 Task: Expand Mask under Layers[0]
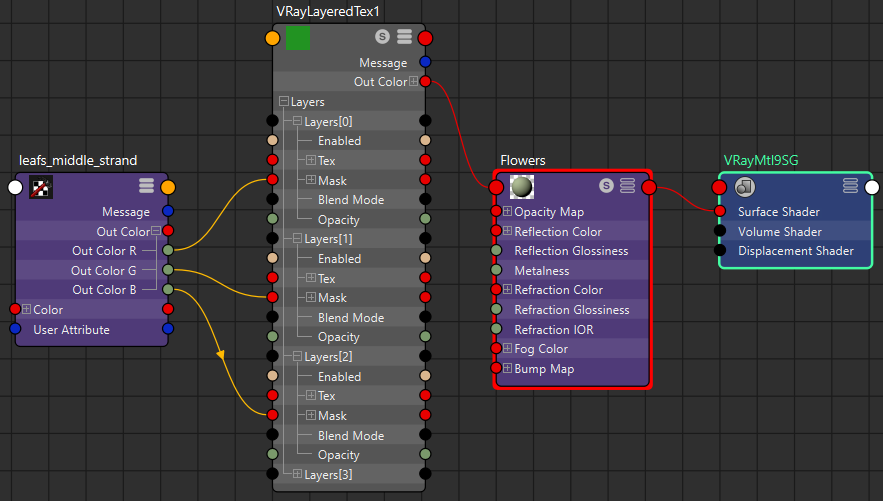pos(311,180)
